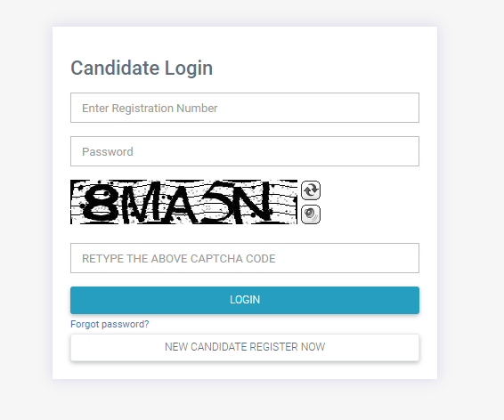Open the Forgot password? link
This screenshot has width=504, height=420.
point(110,324)
